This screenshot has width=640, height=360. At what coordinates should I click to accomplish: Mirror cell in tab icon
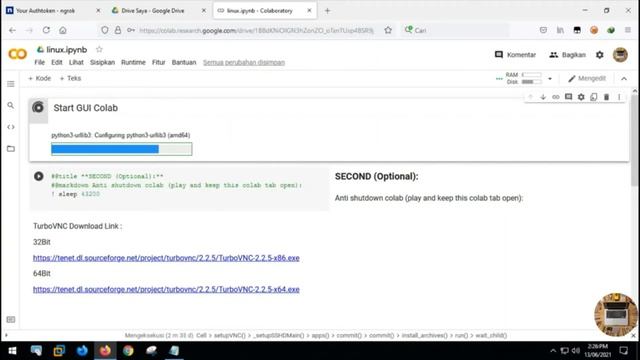(593, 97)
